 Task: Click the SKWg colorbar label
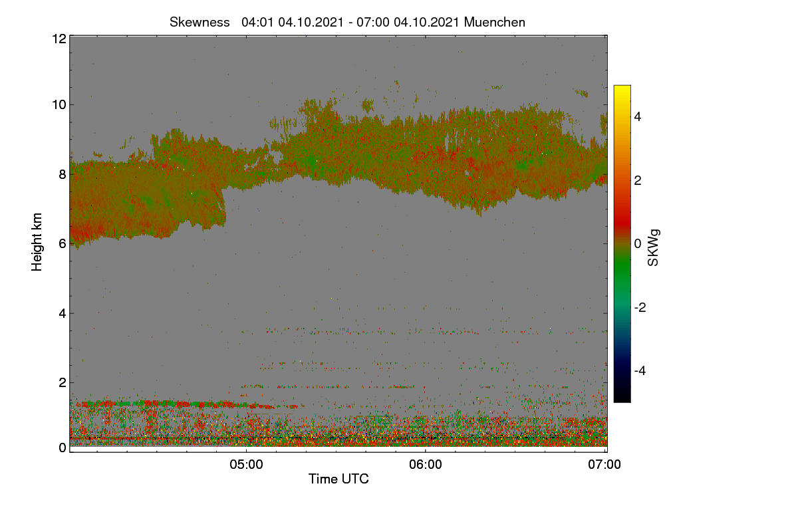tap(654, 247)
